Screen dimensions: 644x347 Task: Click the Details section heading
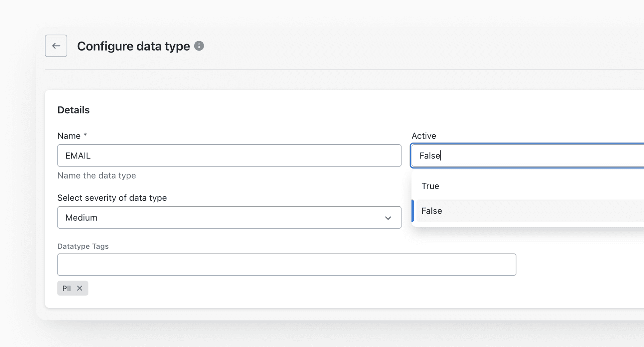[74, 110]
